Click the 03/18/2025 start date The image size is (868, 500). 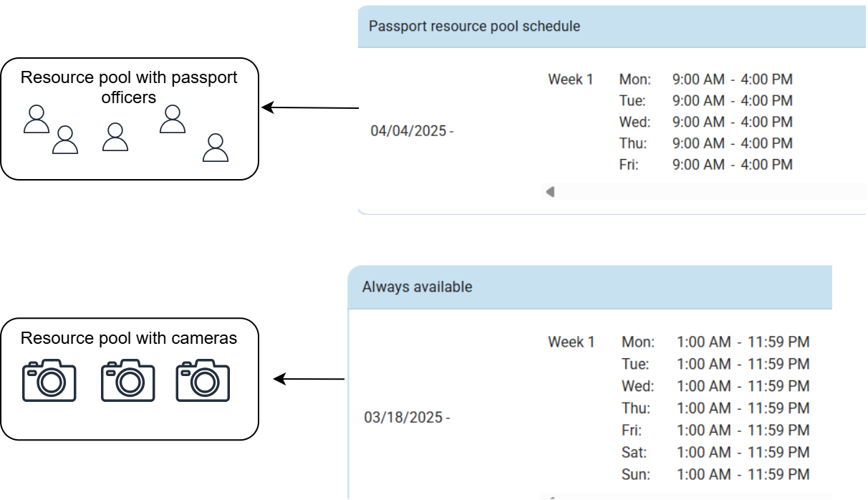(406, 417)
